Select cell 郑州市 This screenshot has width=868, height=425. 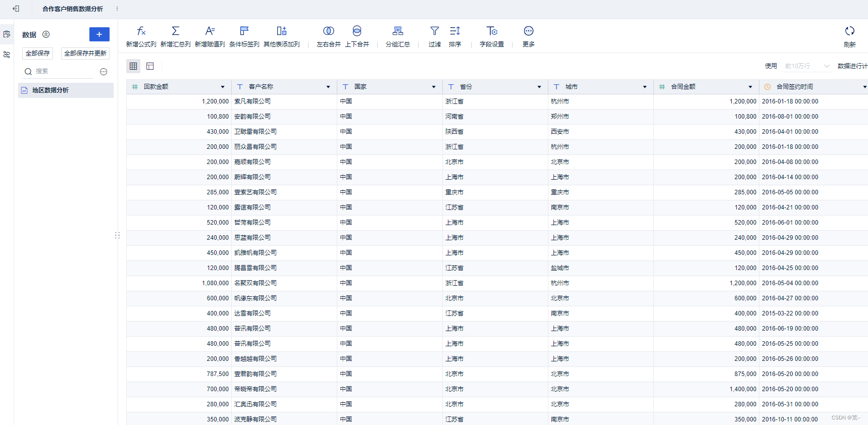pyautogui.click(x=601, y=117)
